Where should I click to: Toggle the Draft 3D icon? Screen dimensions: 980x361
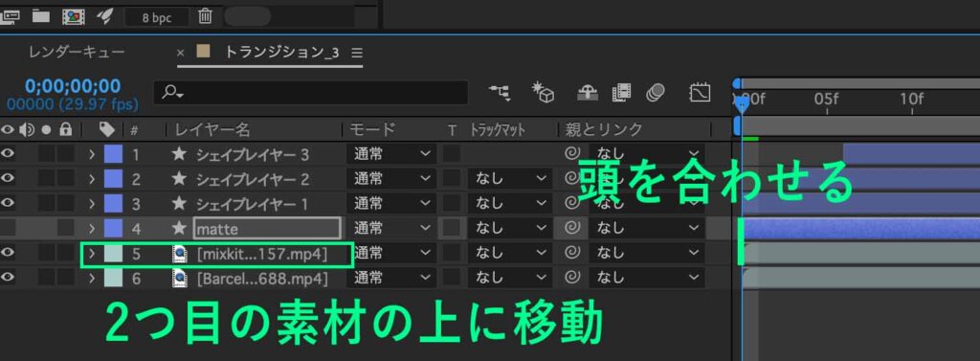pos(544,93)
